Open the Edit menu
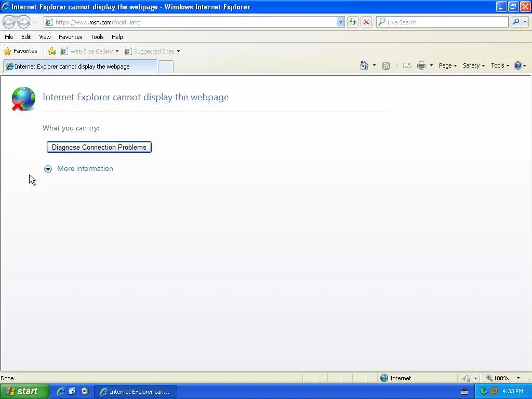This screenshot has height=399, width=532. tap(26, 37)
